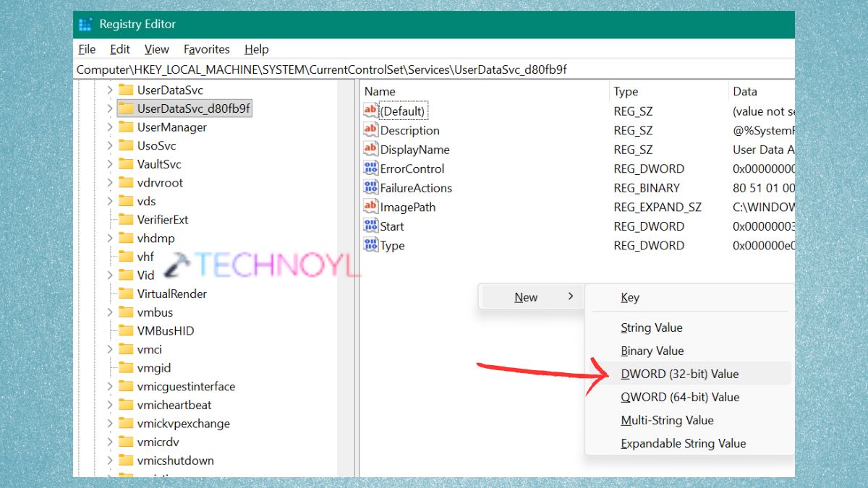Click the string icon next to Description
868x488 pixels.
click(371, 130)
